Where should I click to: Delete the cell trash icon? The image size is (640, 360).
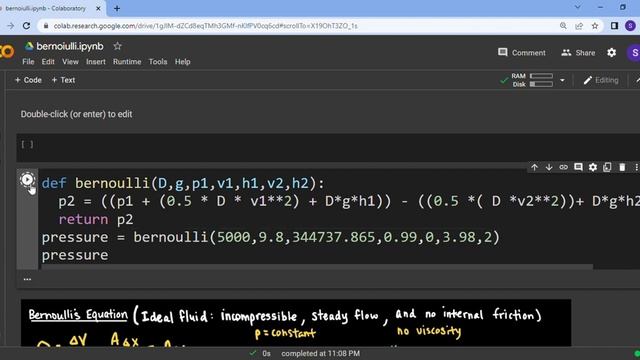(x=622, y=167)
